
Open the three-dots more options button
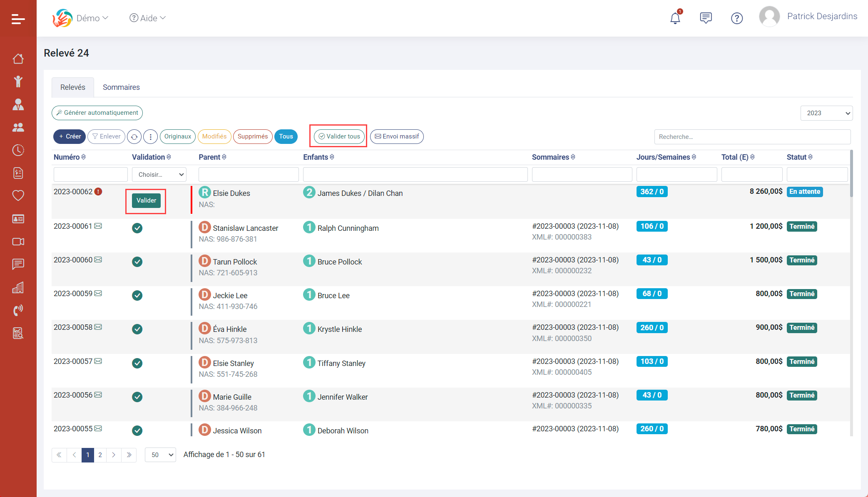pos(150,136)
